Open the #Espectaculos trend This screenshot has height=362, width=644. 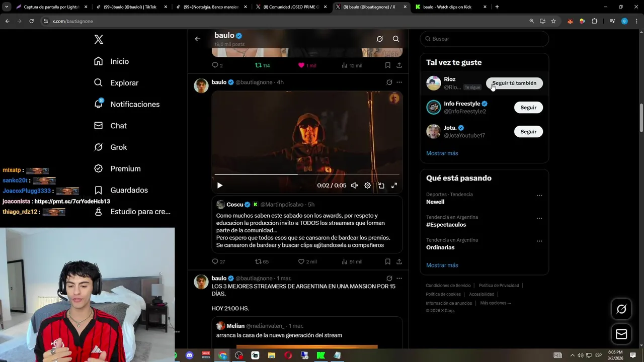[x=446, y=225]
